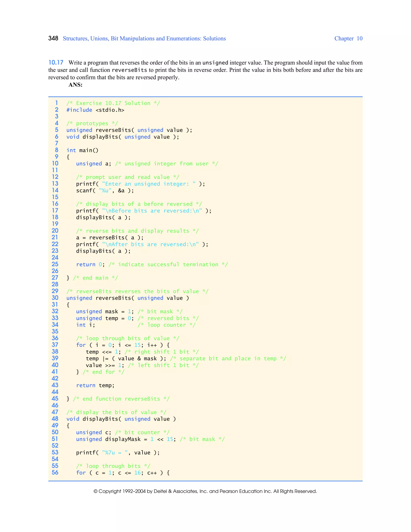This screenshot has height=532, width=411.
Task: Click the header 'Structures, Unions, Bit Manipulations and Enumerations: Solutions'
Action: pos(144,39)
